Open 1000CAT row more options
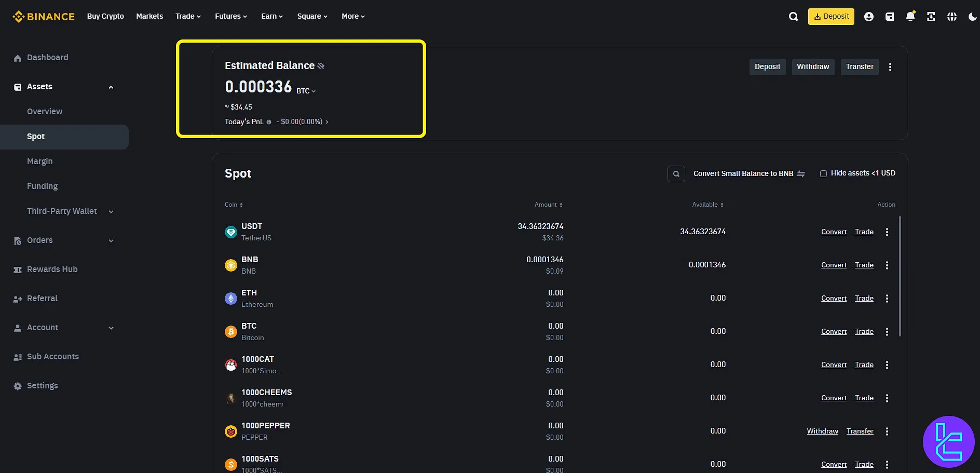Viewport: 980px width, 473px height. click(x=887, y=365)
